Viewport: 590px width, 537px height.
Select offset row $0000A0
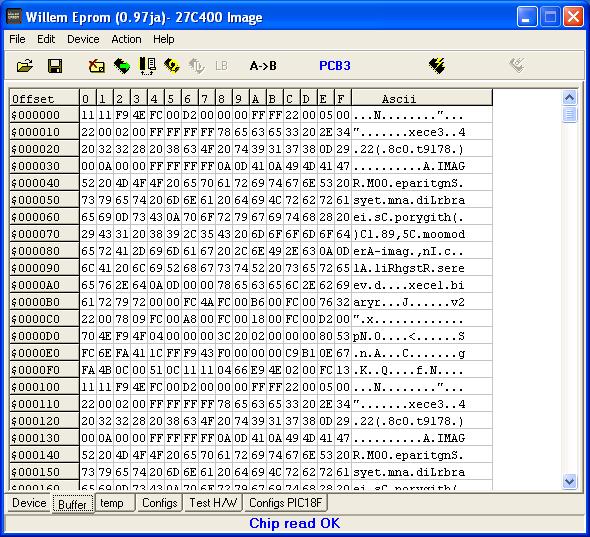44,285
